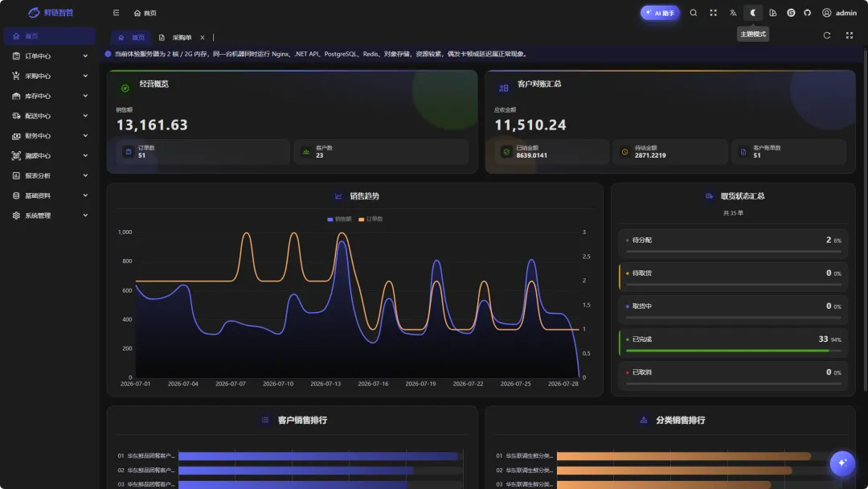Screen dimensions: 868x489
Task: Open the language translation switcher icon
Action: pos(733,13)
